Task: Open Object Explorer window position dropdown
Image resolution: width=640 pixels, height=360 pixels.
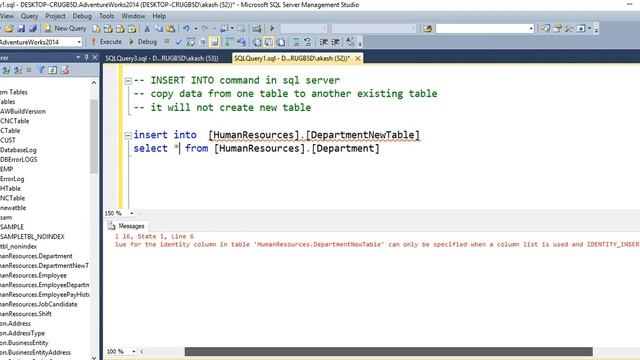Action: (x=78, y=58)
